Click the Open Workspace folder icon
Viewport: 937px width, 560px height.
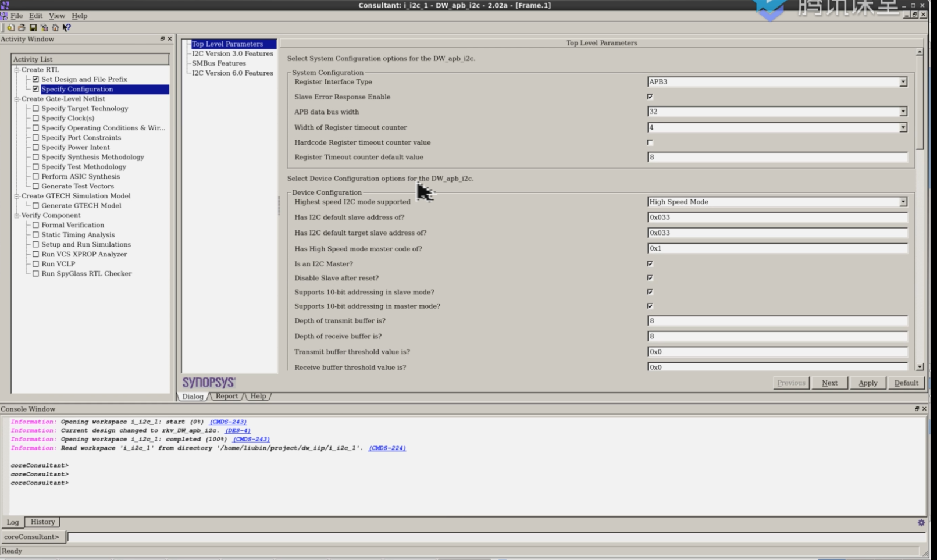(x=22, y=27)
